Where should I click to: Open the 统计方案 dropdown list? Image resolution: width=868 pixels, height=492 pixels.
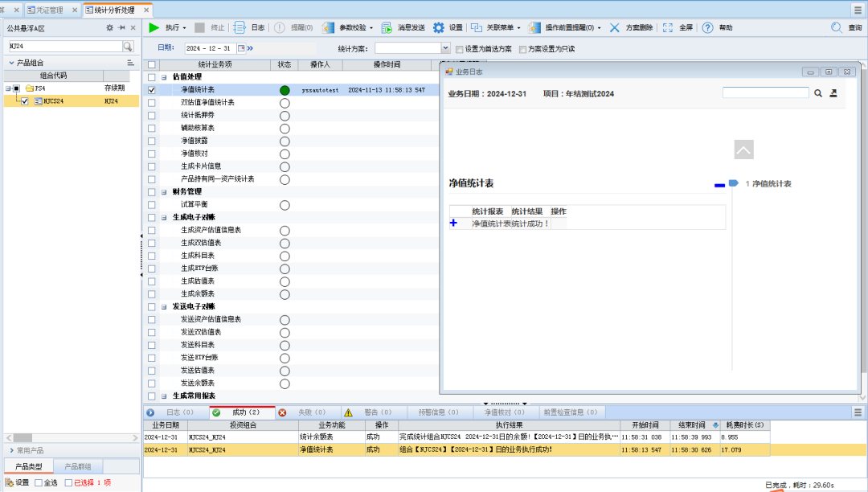pyautogui.click(x=445, y=48)
